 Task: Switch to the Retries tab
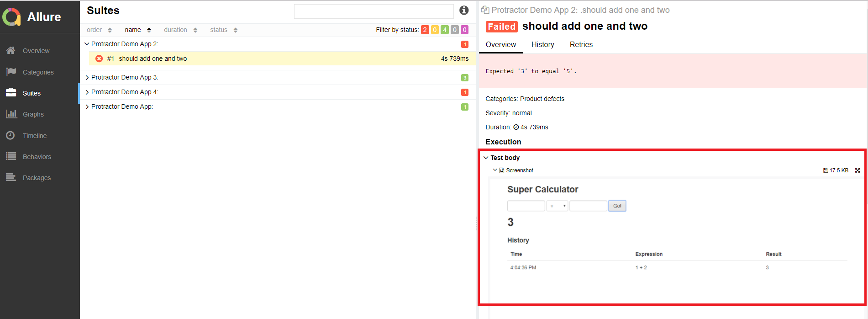point(581,45)
